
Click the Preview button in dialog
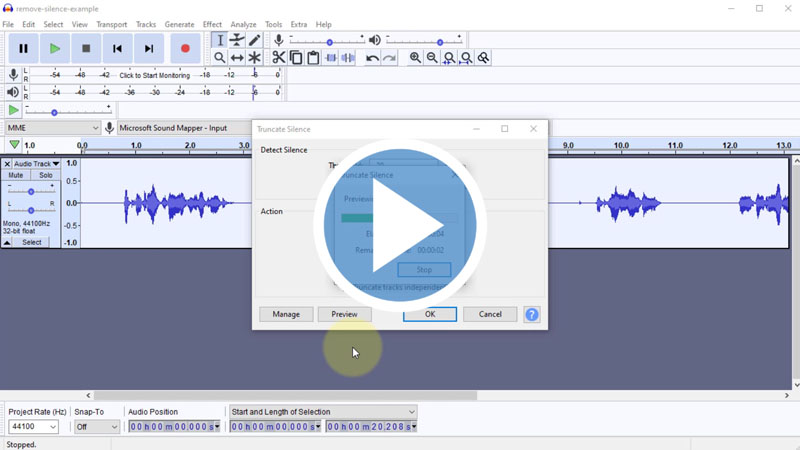click(344, 314)
